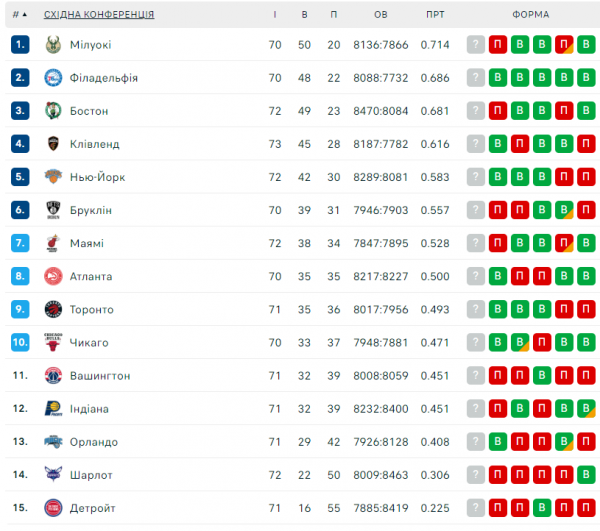This screenshot has height=531, width=600.
Task: Click the gray question mark in Мілуокі row
Action: (x=476, y=45)
